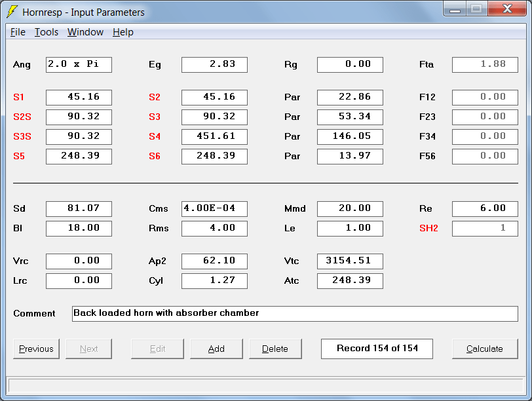Select the S3S input field
The image size is (532, 401).
(x=79, y=137)
